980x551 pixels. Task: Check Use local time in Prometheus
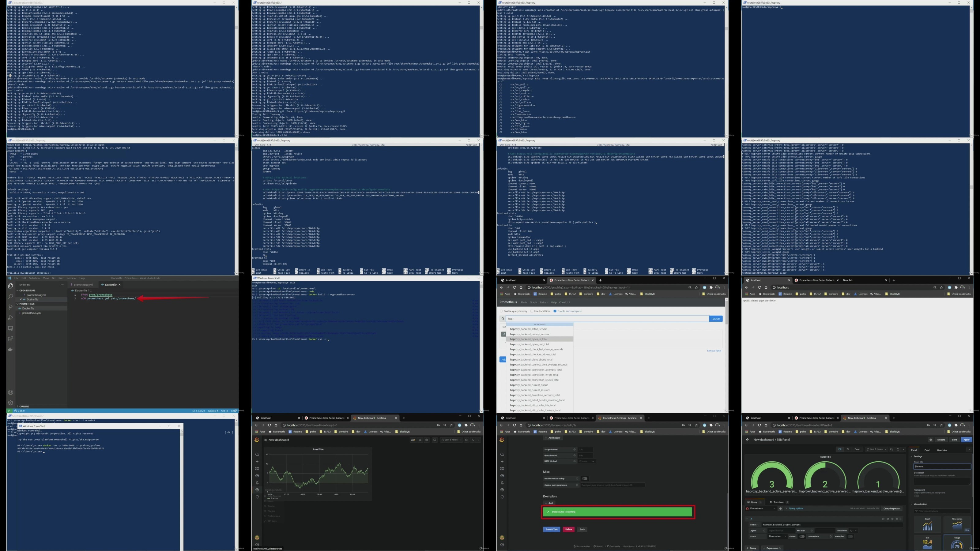click(532, 311)
